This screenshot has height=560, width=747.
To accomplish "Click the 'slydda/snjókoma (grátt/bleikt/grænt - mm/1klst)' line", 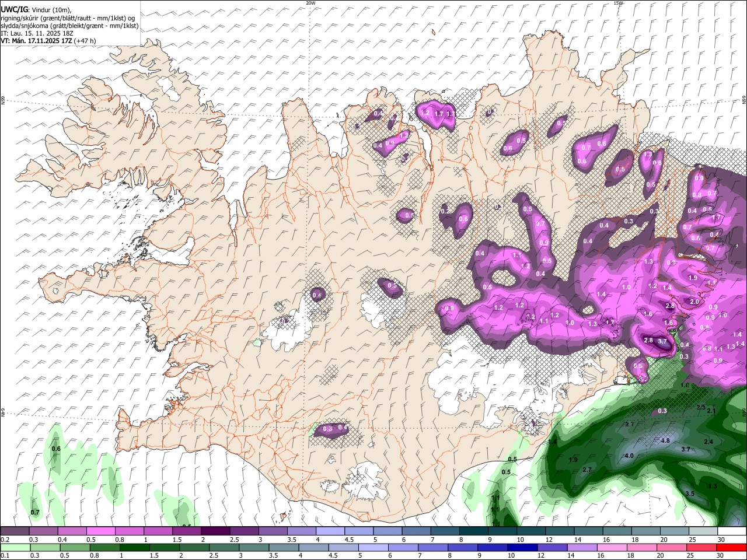I will click(69, 26).
